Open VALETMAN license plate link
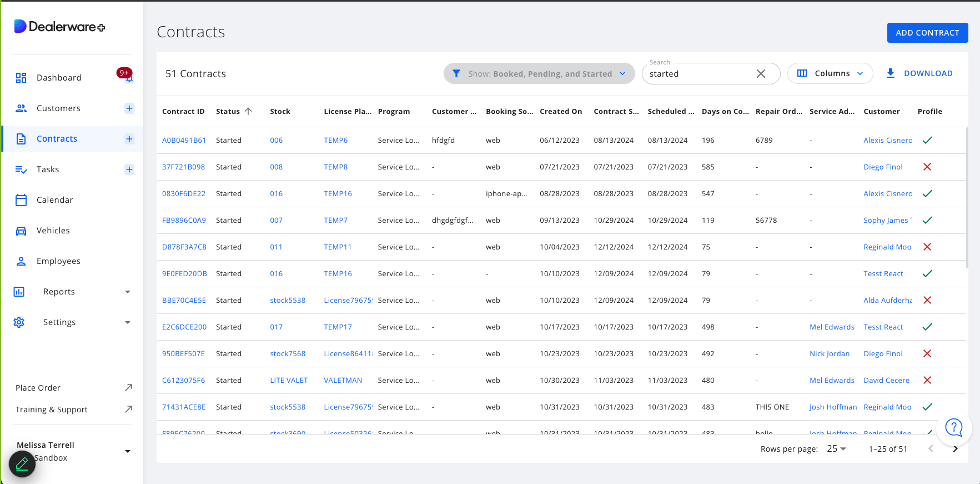 (x=343, y=380)
